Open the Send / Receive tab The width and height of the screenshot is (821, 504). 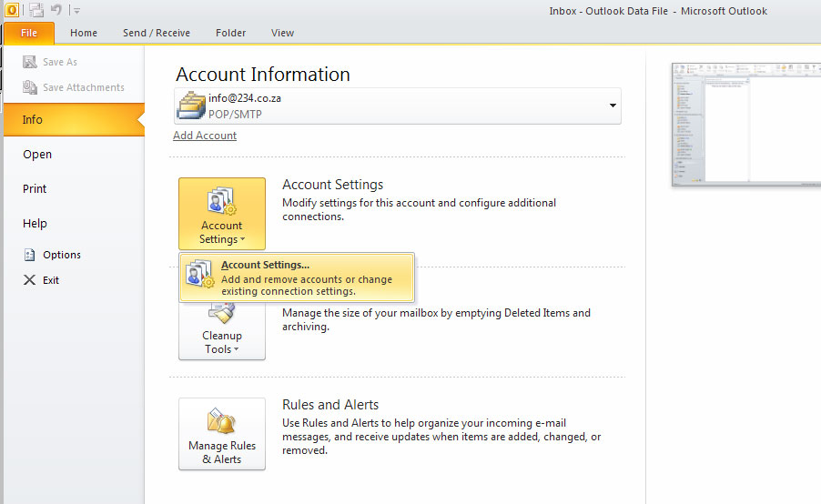point(157,33)
